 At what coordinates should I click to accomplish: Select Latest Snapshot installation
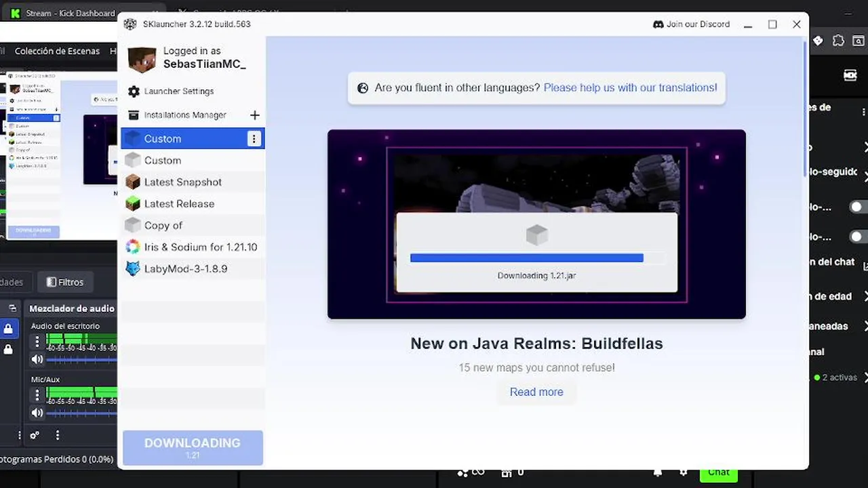(193, 182)
